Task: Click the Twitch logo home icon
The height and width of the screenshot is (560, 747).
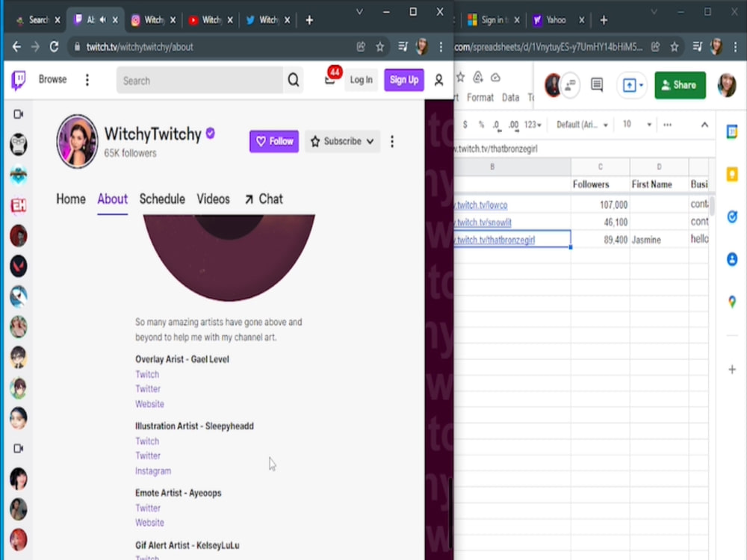Action: (x=19, y=80)
